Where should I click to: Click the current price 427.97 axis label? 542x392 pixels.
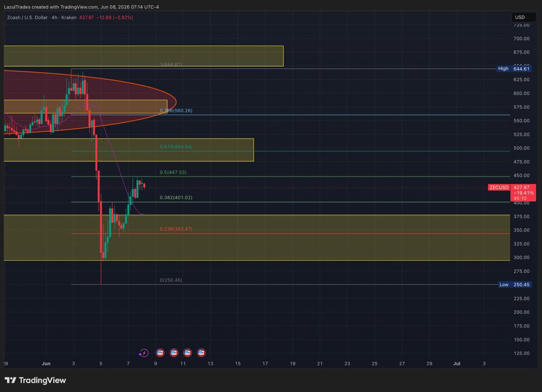point(521,187)
